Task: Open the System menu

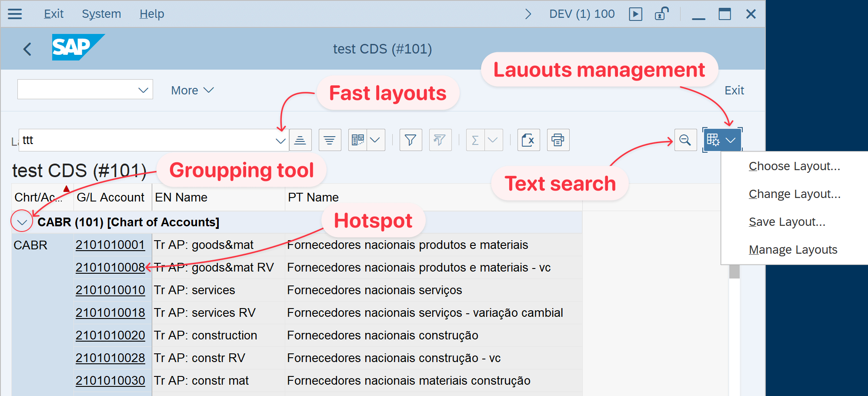Action: click(x=101, y=13)
